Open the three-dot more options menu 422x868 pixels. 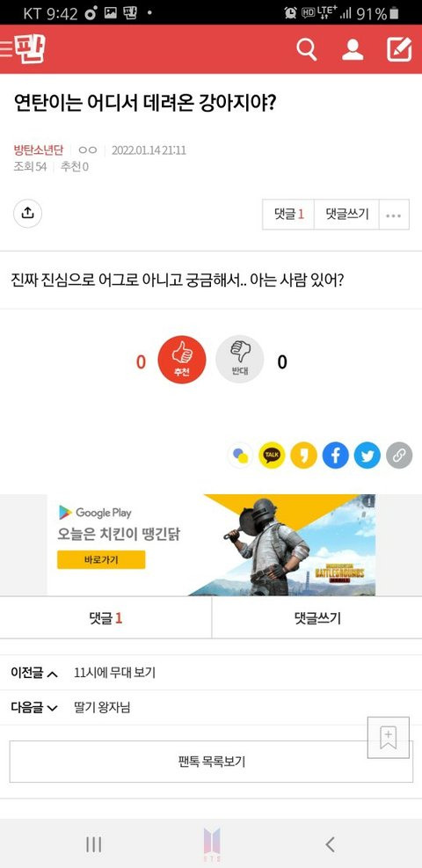(394, 215)
